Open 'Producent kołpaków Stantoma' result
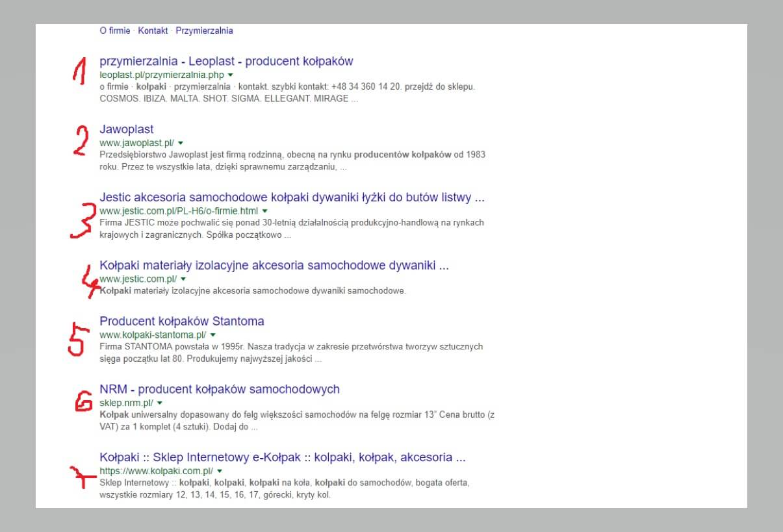Image resolution: width=783 pixels, height=532 pixels. click(x=181, y=322)
